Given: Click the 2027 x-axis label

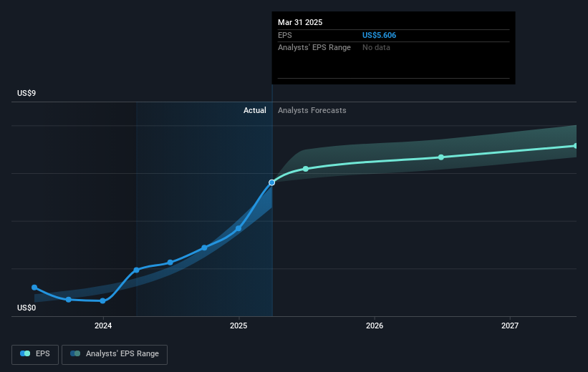Looking at the screenshot, I should point(510,325).
